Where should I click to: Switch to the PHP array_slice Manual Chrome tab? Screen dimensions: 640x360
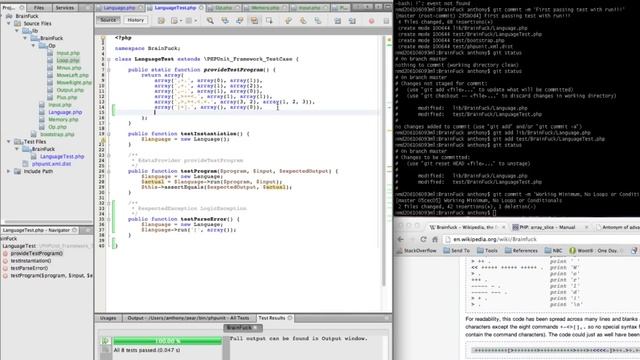click(x=549, y=227)
